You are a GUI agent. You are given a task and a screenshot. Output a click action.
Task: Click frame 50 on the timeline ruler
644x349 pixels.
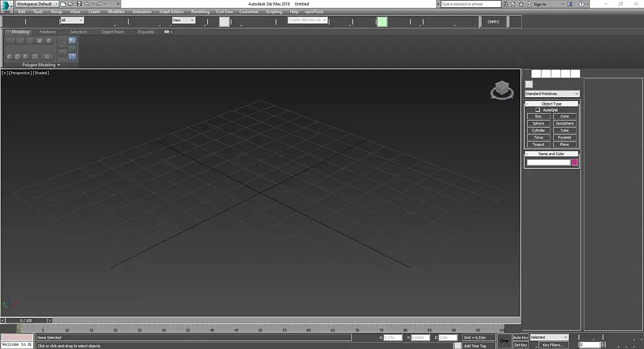[260, 329]
